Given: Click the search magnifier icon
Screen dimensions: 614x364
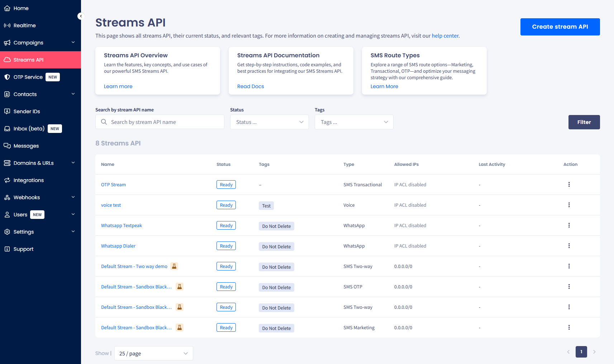Looking at the screenshot, I should (x=104, y=122).
